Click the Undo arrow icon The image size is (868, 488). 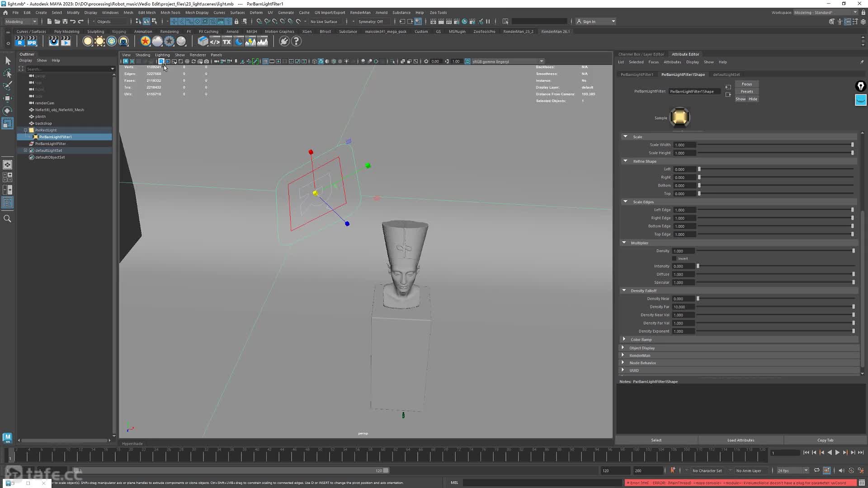tap(73, 22)
